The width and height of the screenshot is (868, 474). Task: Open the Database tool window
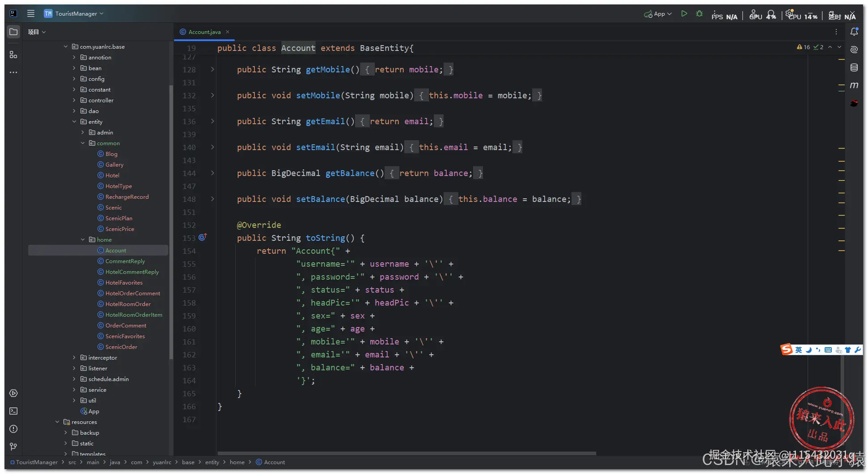pos(854,67)
